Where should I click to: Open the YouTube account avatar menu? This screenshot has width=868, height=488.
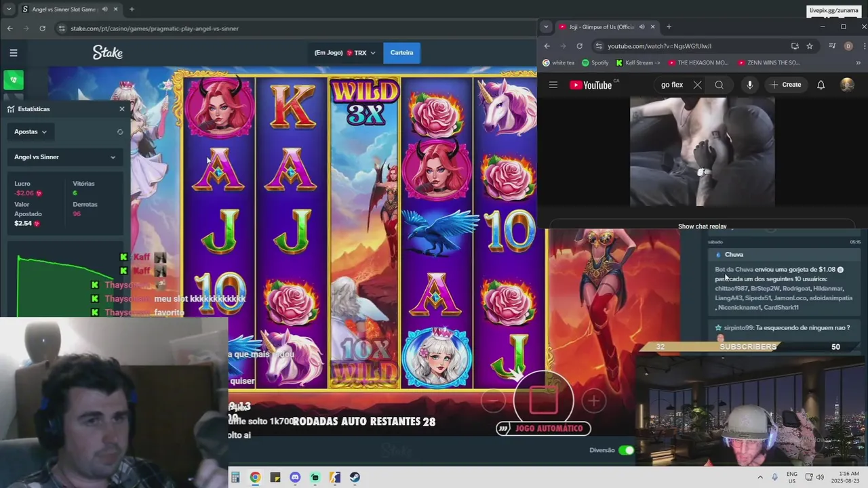pos(848,85)
